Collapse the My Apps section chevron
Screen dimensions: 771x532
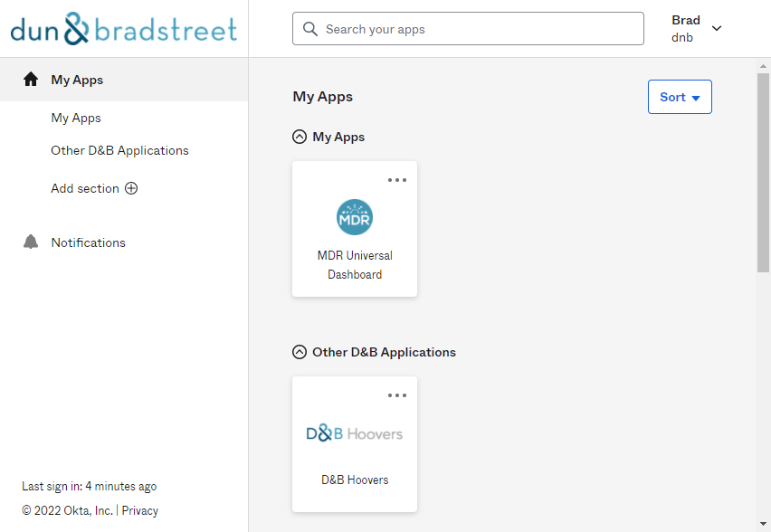click(x=300, y=137)
